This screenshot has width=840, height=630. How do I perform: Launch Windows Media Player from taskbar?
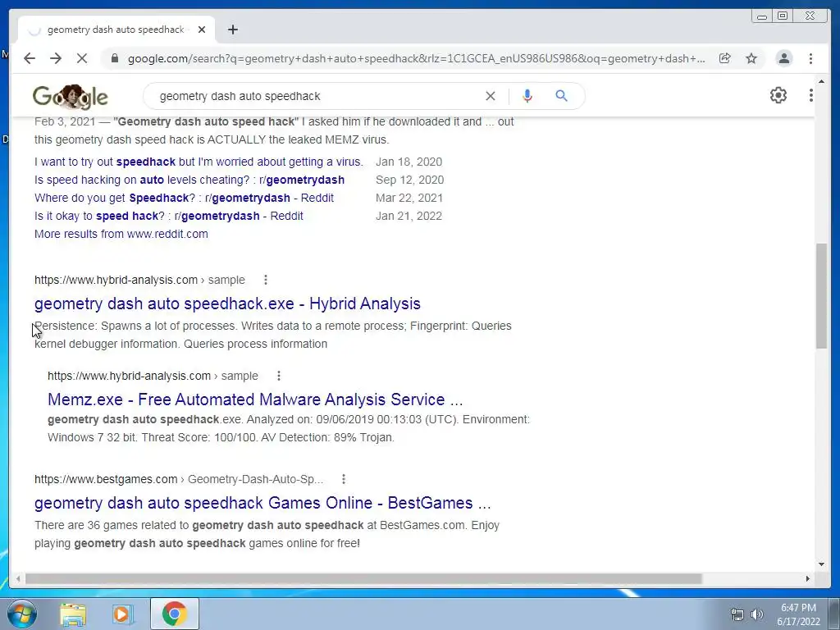tap(123, 614)
